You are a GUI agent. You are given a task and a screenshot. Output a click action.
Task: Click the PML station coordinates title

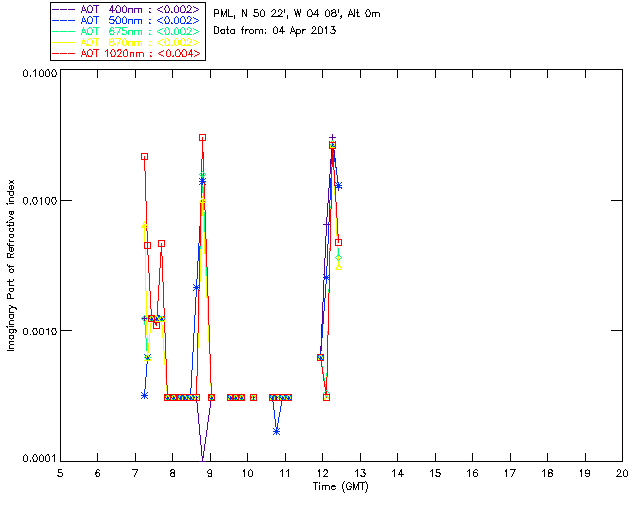[297, 14]
